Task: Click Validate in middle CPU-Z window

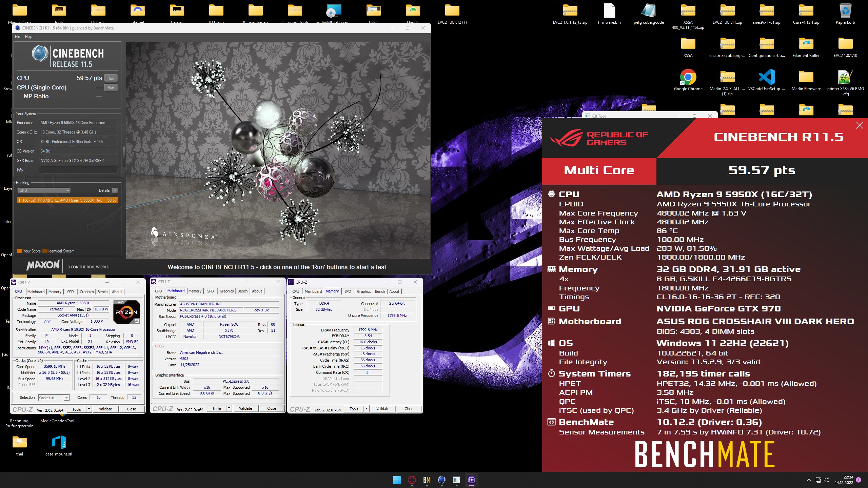Action: click(245, 408)
